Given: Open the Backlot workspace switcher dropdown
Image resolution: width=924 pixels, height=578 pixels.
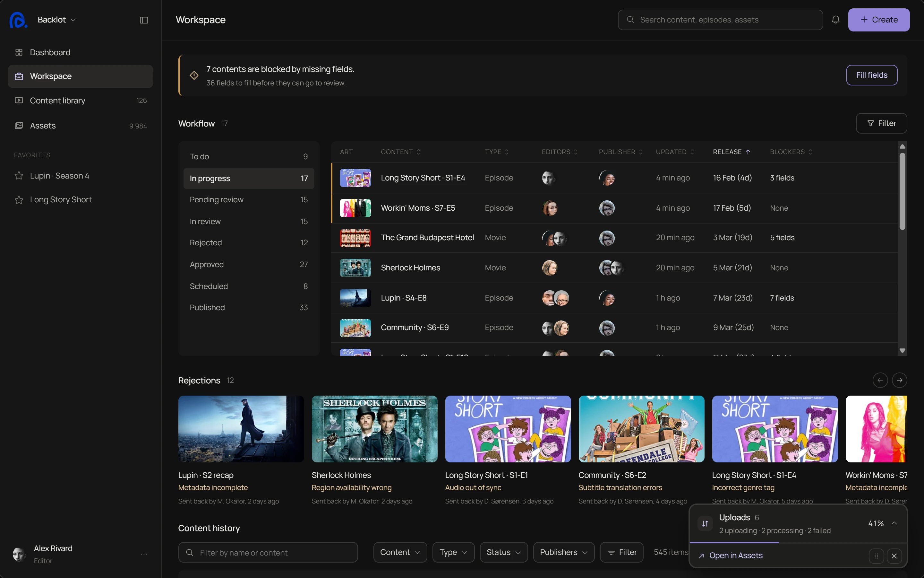Looking at the screenshot, I should (x=57, y=20).
